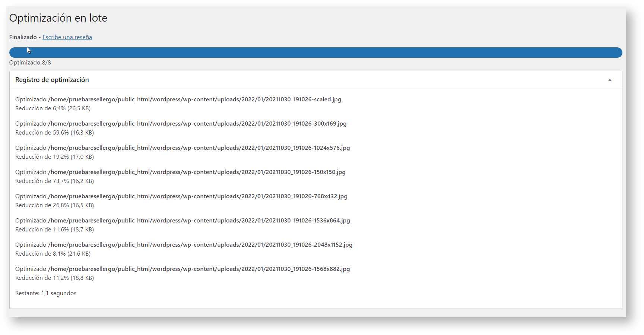This screenshot has height=335, width=644.
Task: Select the 191026-768x432.jpg file path
Action: [x=197, y=196]
